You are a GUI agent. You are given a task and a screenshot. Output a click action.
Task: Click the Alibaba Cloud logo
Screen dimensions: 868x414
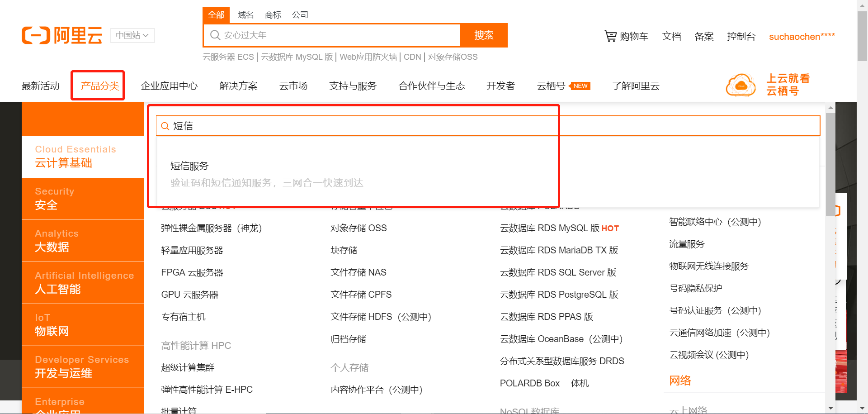[x=62, y=35]
